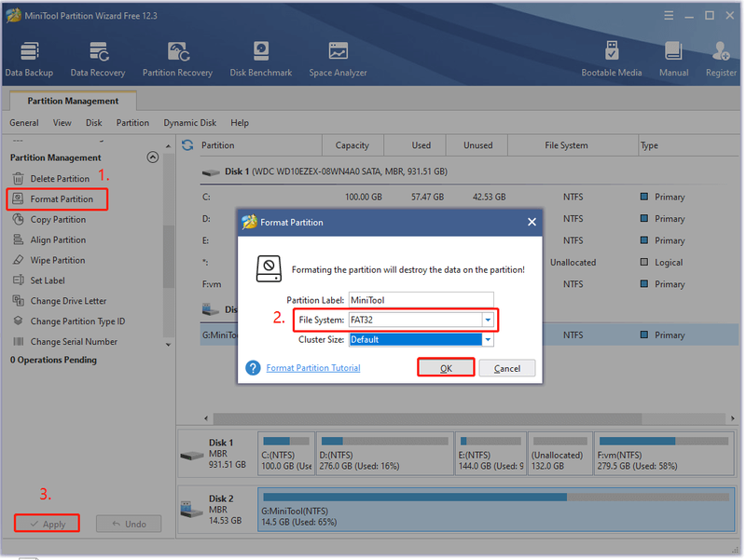
Task: Sort by the Capacity column header
Action: coord(352,145)
